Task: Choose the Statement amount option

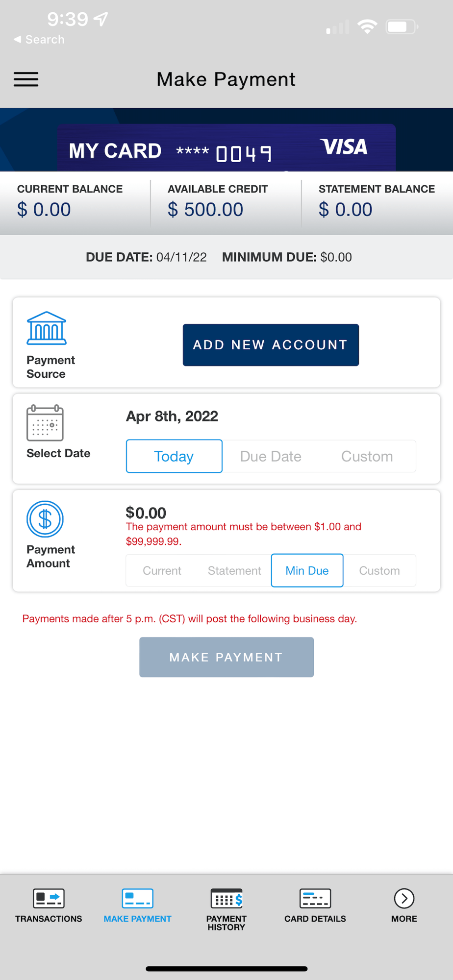Action: coord(234,570)
